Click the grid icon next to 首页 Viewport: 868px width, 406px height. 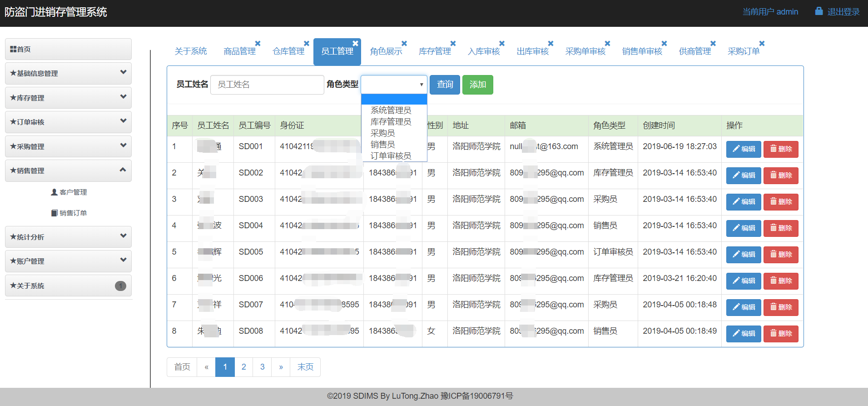(13, 49)
